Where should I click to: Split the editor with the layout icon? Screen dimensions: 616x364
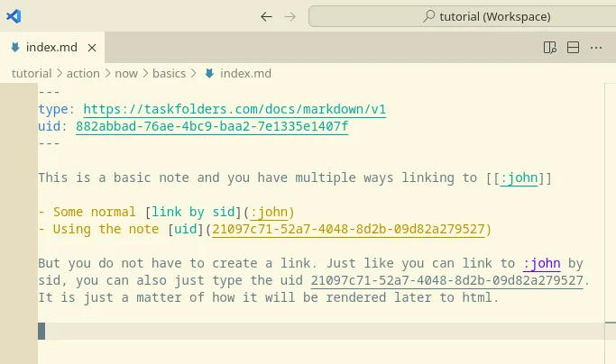pos(573,47)
